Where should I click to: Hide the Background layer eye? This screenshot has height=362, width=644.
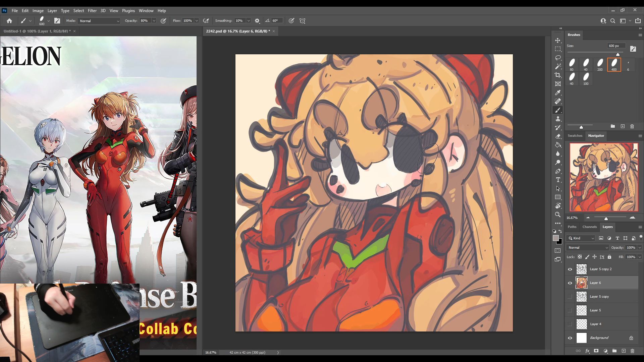(570, 338)
